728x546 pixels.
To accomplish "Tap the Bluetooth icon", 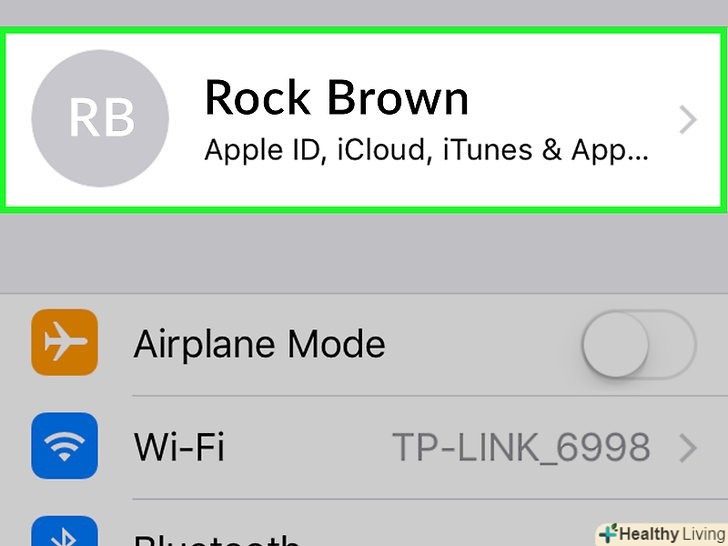I will [x=65, y=531].
